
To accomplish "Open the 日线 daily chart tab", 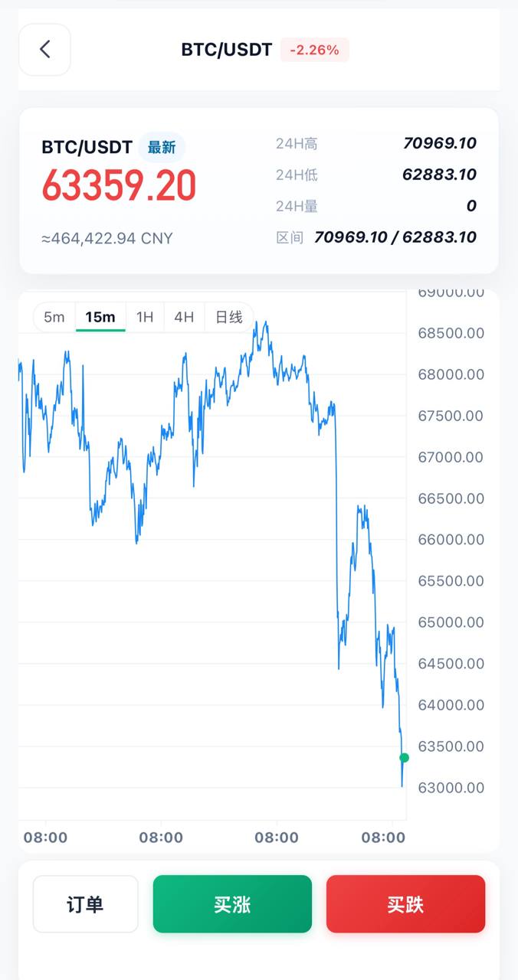I will (228, 317).
